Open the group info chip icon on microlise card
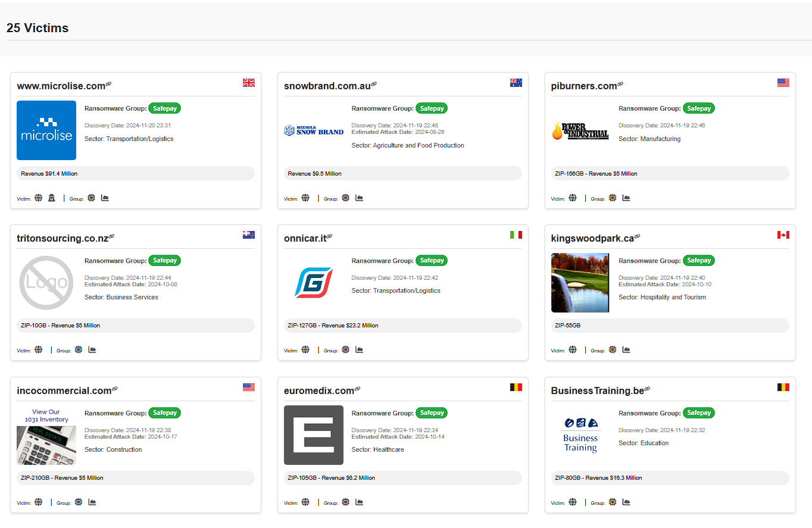The image size is (812, 528). click(x=91, y=198)
